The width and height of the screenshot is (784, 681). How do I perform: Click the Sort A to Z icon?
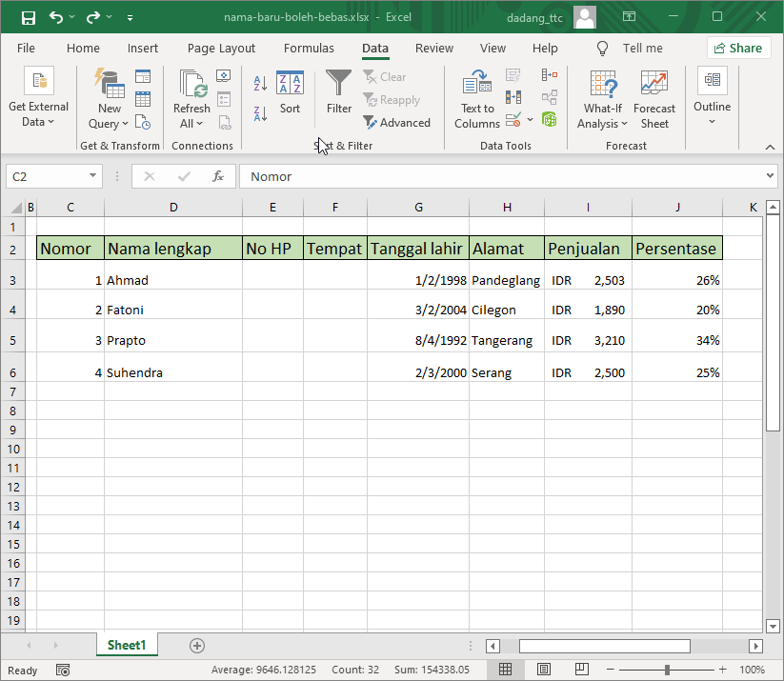click(x=259, y=83)
